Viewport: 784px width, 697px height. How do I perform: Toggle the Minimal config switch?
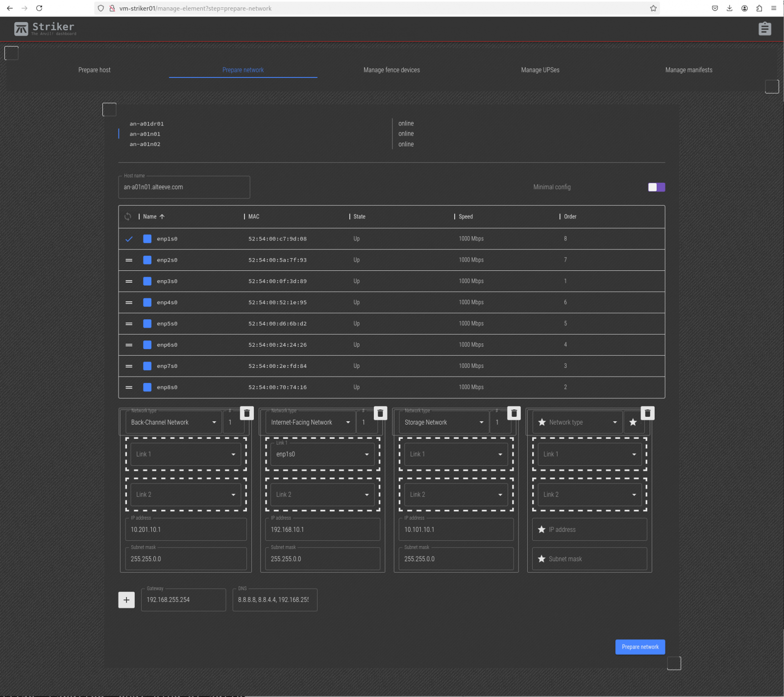(656, 187)
